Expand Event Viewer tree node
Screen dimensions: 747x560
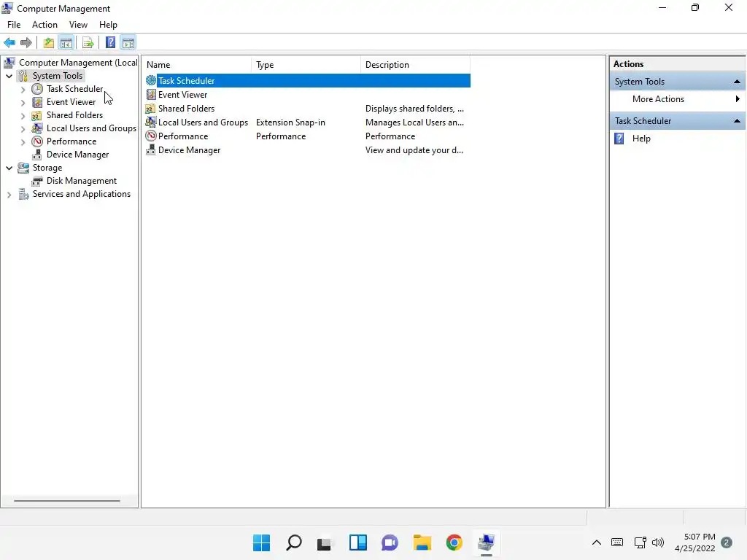pos(23,102)
